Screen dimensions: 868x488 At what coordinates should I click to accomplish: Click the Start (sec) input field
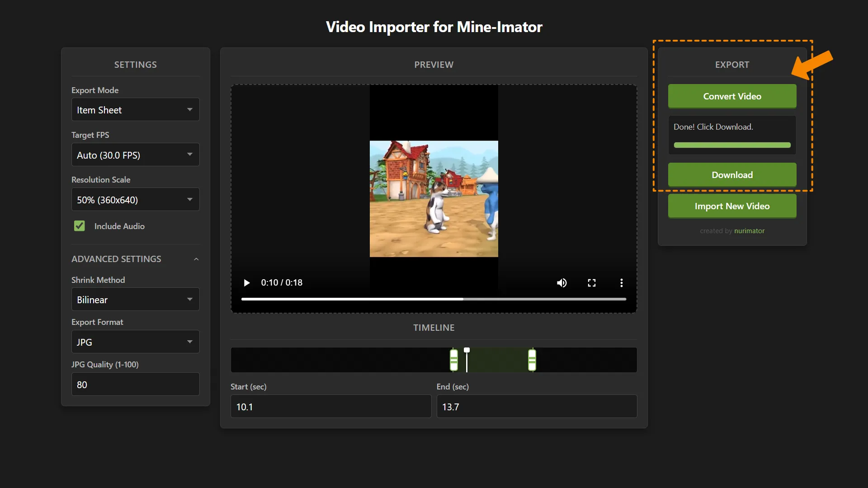[331, 406]
